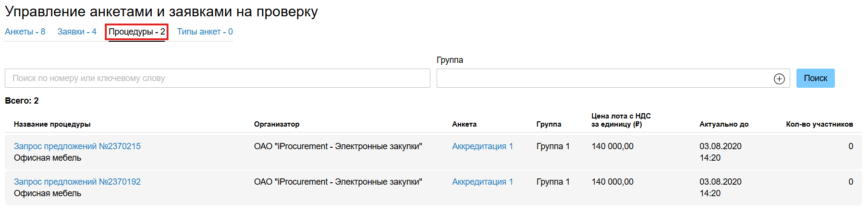Click the Группа table column header
868x212 pixels.
pyautogui.click(x=549, y=124)
